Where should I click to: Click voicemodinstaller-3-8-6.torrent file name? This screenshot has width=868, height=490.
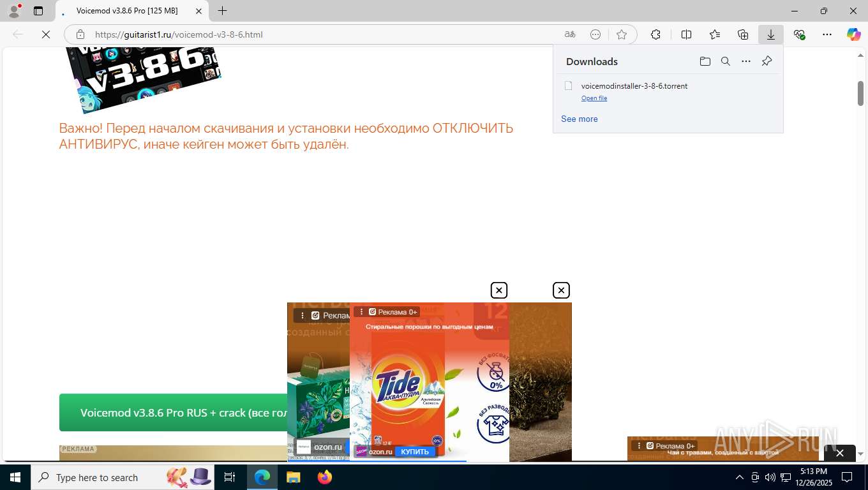coord(634,85)
